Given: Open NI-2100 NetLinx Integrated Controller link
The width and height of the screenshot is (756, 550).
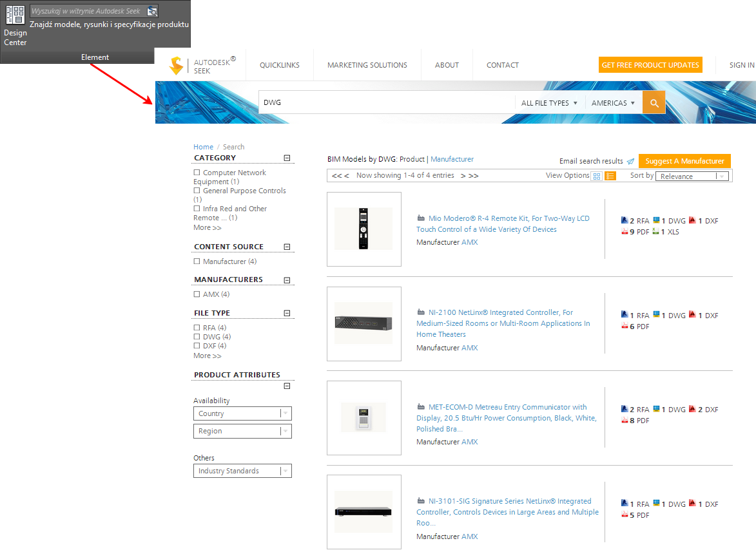Looking at the screenshot, I should 503,323.
